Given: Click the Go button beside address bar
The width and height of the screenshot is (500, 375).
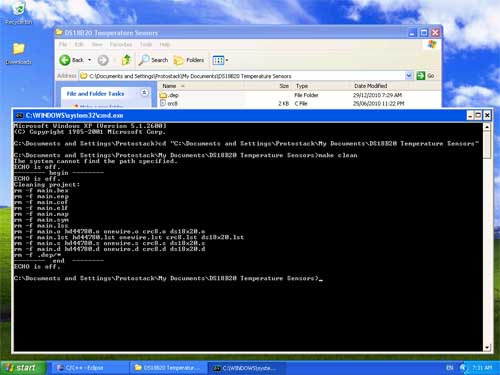Looking at the screenshot, I should pyautogui.click(x=426, y=76).
